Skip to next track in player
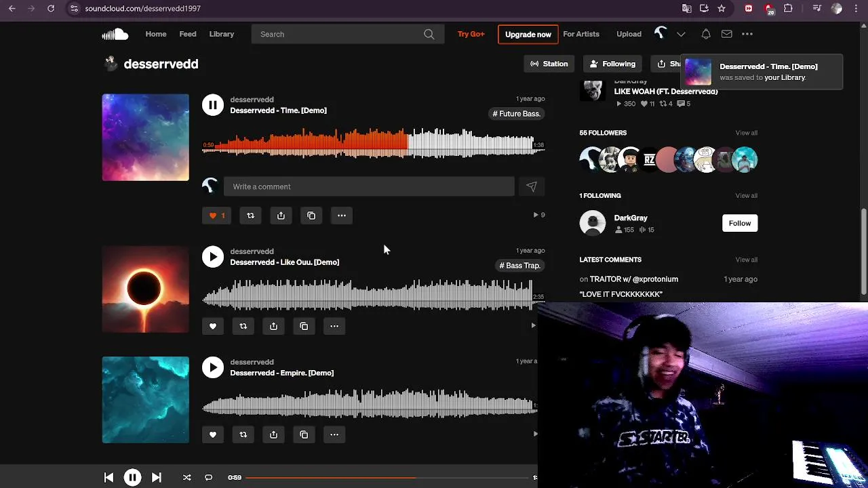Image resolution: width=868 pixels, height=488 pixels. 156,478
